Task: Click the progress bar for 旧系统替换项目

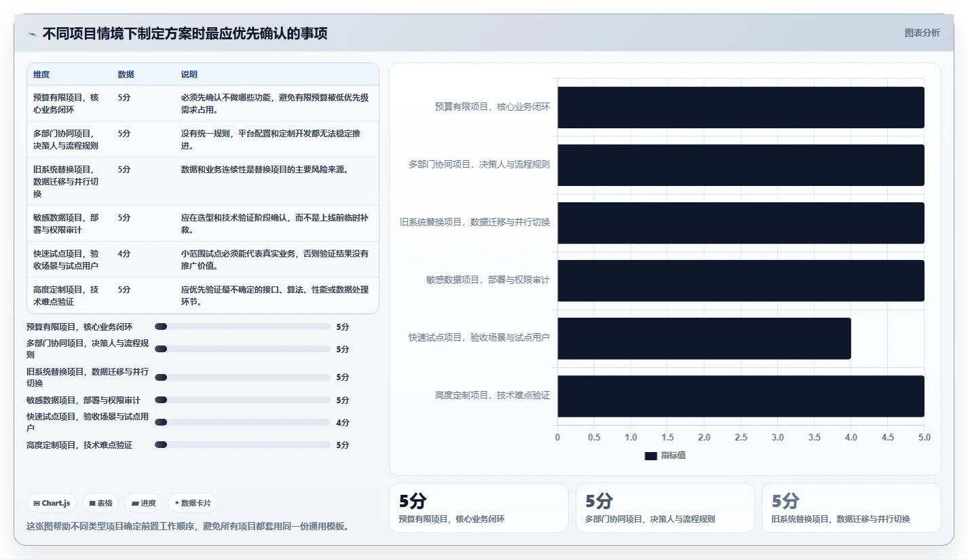Action: tap(242, 377)
